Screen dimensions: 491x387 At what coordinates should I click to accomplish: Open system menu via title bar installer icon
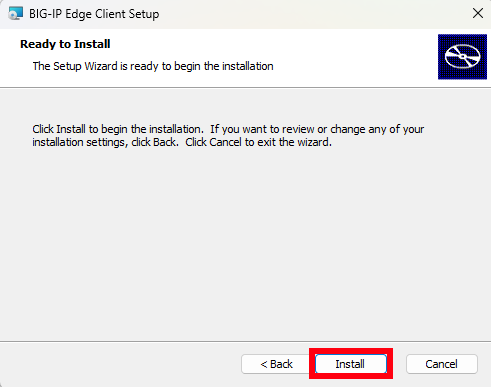click(x=15, y=14)
